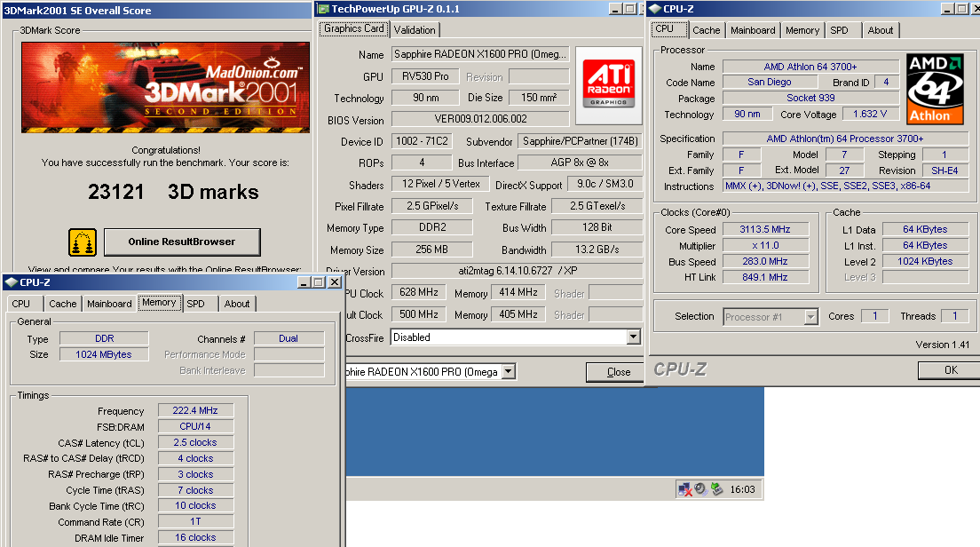The width and height of the screenshot is (980, 547).
Task: Open the Processor #1 selection dropdown
Action: (810, 317)
